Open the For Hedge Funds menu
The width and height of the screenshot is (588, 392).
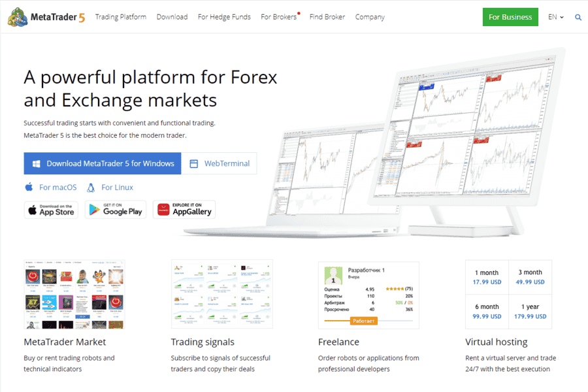[x=224, y=17]
